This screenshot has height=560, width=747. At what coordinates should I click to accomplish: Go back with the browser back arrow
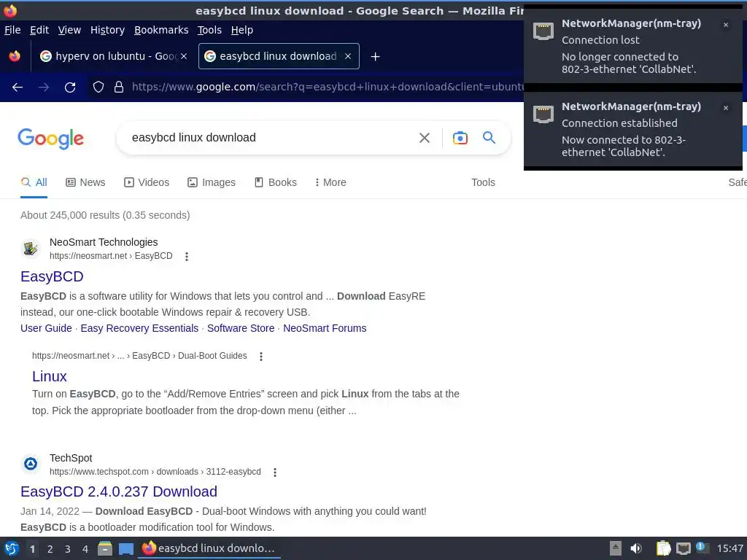(18, 87)
